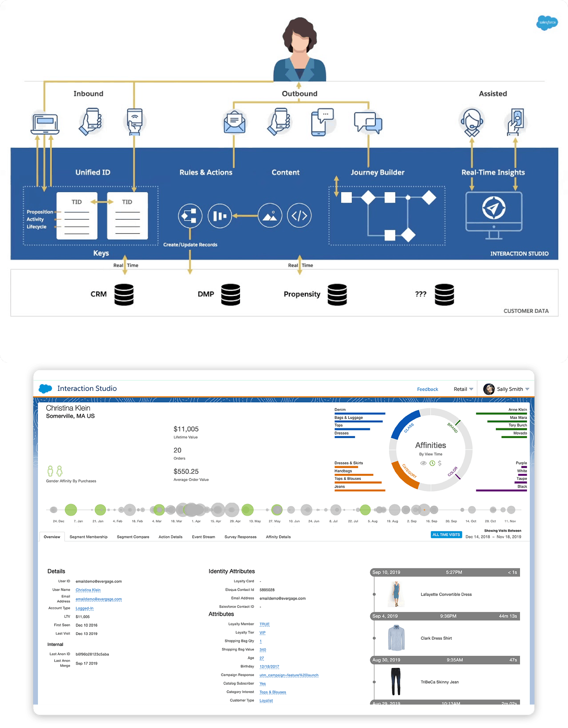Click the purple Black color affinity bar
568x728 pixels.
[501, 490]
